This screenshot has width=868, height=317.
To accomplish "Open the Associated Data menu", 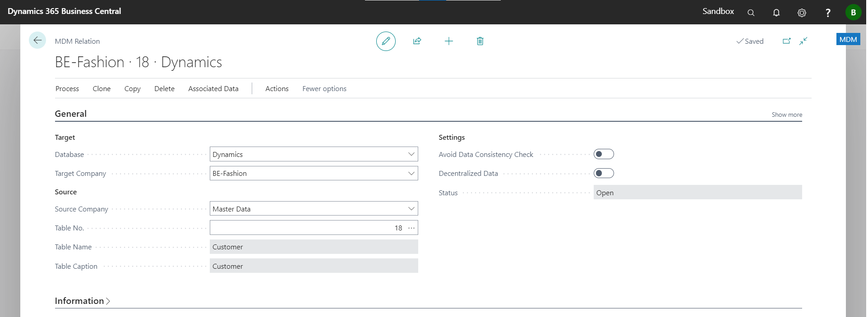I will pyautogui.click(x=213, y=89).
